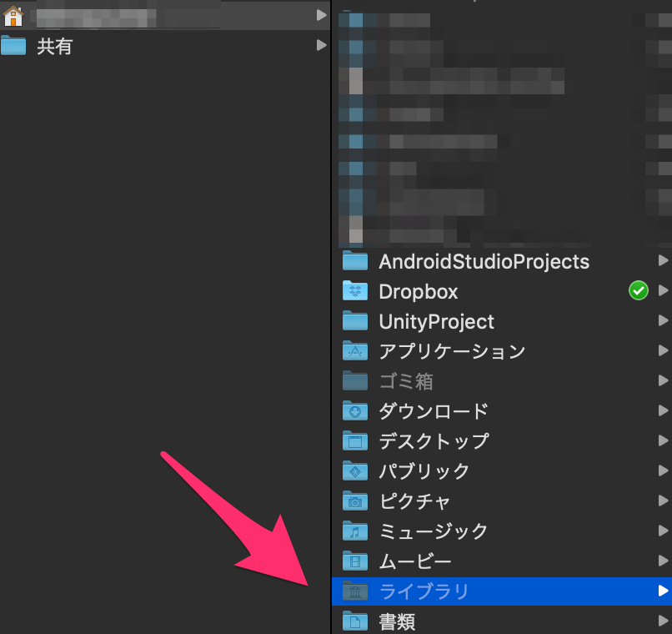Select the highlighted ライブラリ folder name
The height and width of the screenshot is (634, 672).
point(424,591)
